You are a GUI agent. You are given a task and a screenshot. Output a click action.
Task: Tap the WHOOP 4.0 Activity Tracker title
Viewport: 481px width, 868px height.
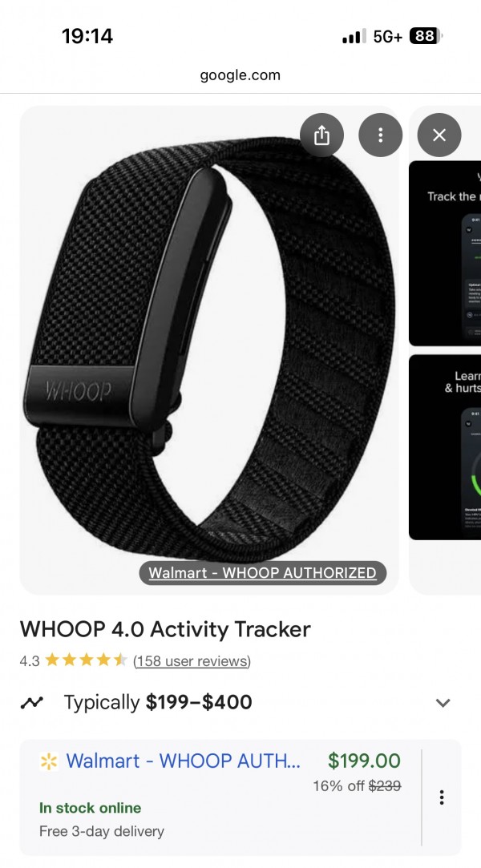coord(165,629)
